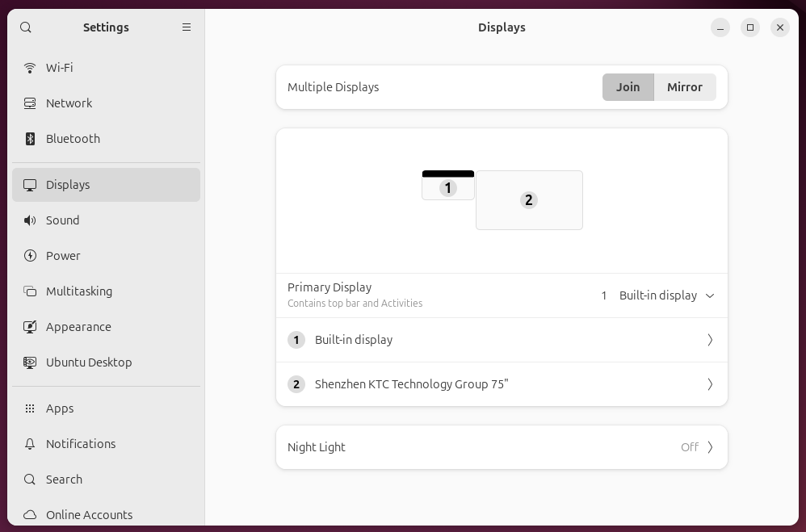Open Power settings from sidebar
The width and height of the screenshot is (806, 532).
(30, 256)
